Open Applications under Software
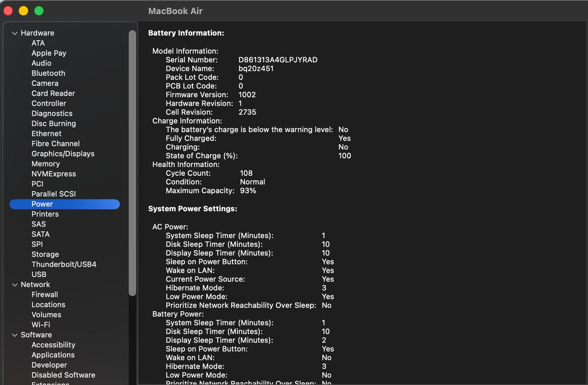The image size is (588, 385). tap(53, 355)
